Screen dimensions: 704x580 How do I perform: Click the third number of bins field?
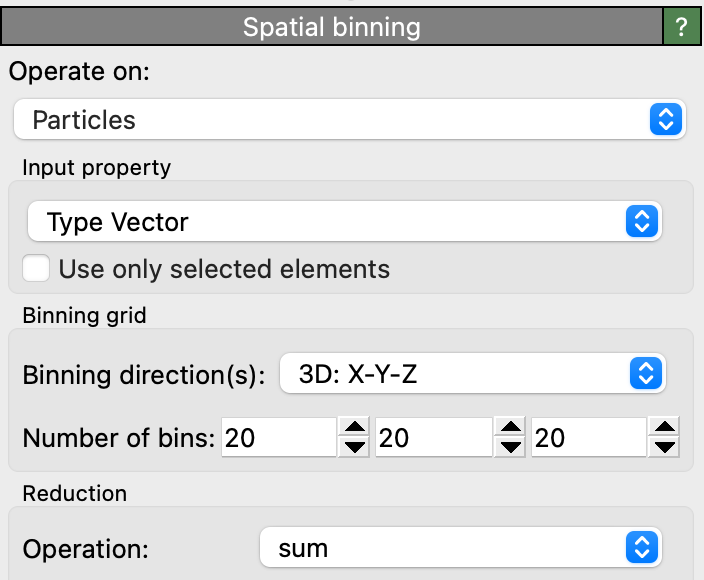[589, 437]
